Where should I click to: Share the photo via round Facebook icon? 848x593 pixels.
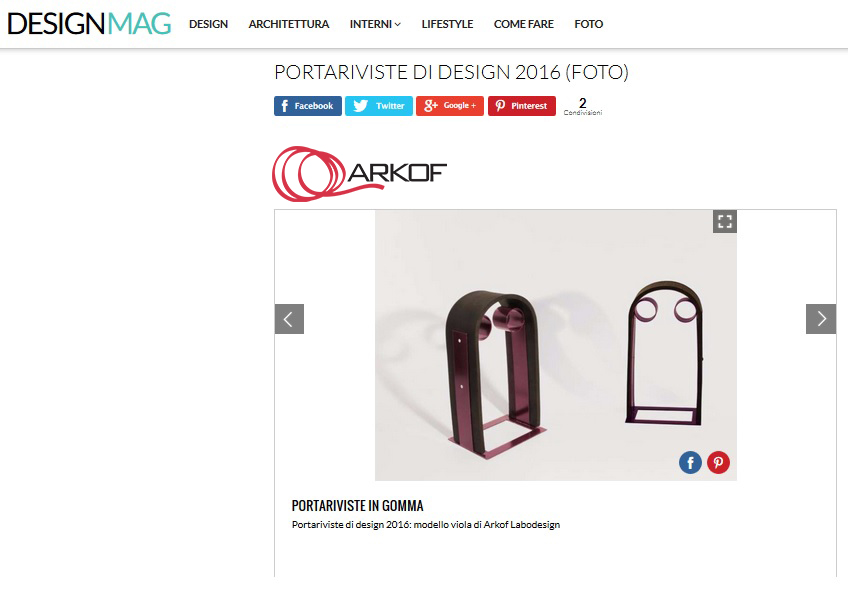click(x=690, y=463)
